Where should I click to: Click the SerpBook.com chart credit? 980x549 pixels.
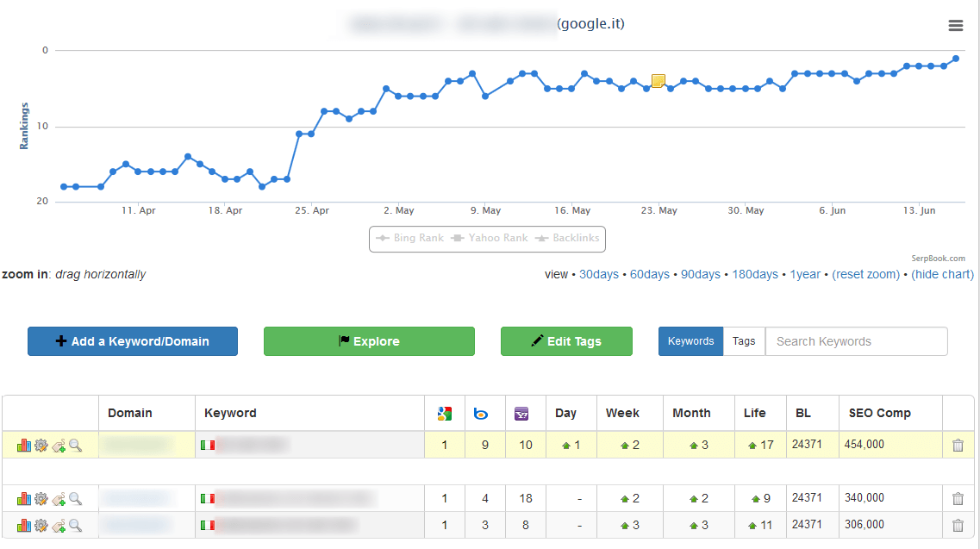pyautogui.click(x=938, y=259)
